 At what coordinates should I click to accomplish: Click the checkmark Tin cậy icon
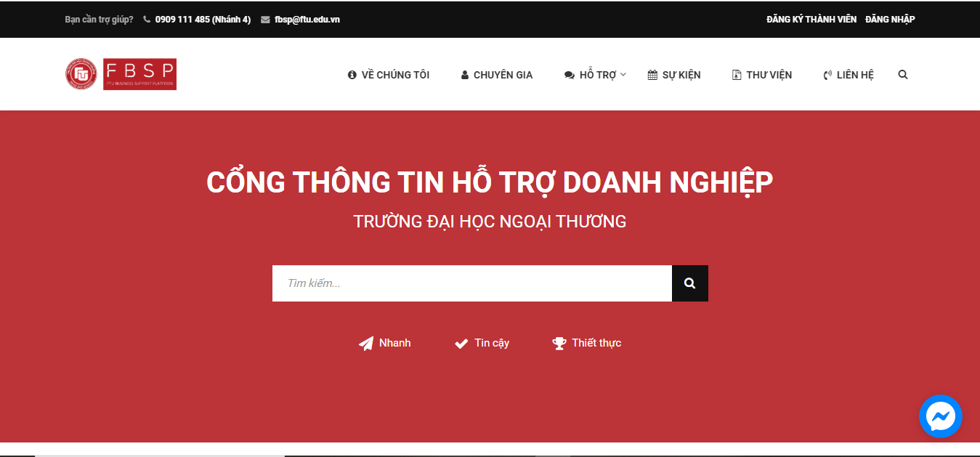(x=461, y=344)
